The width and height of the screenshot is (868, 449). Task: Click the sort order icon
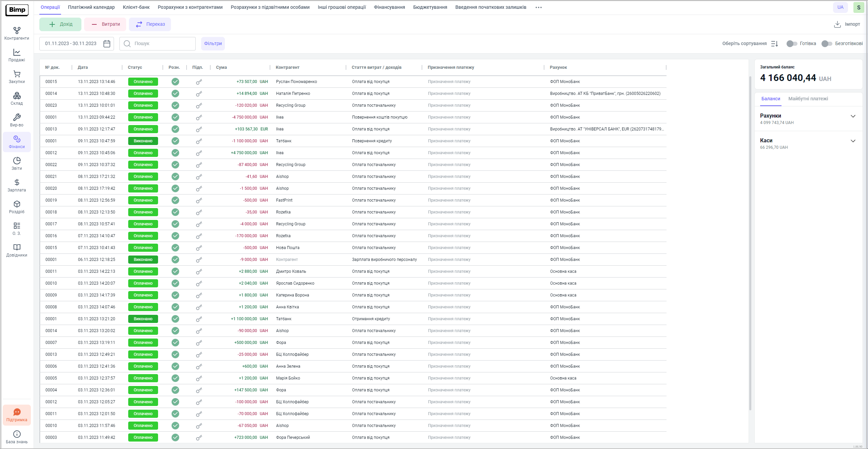click(774, 44)
